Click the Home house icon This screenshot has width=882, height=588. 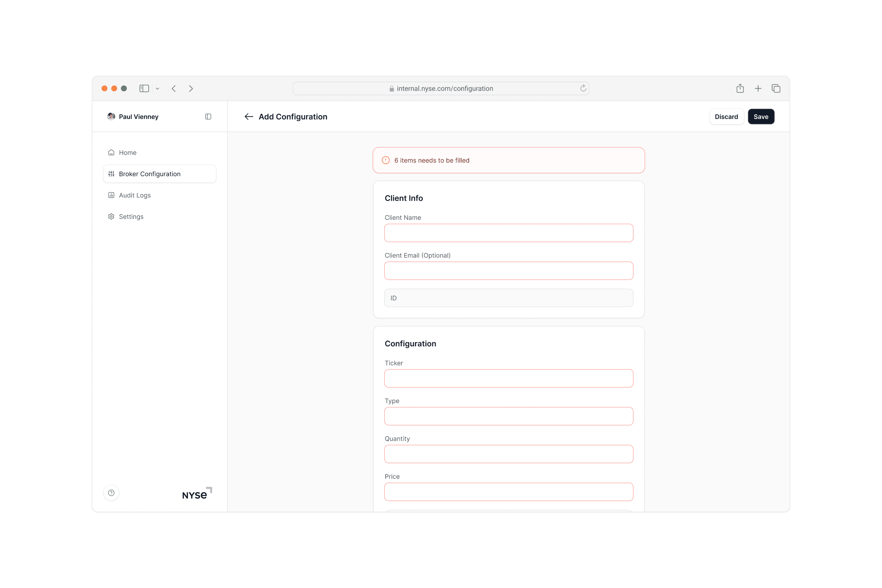coord(111,153)
